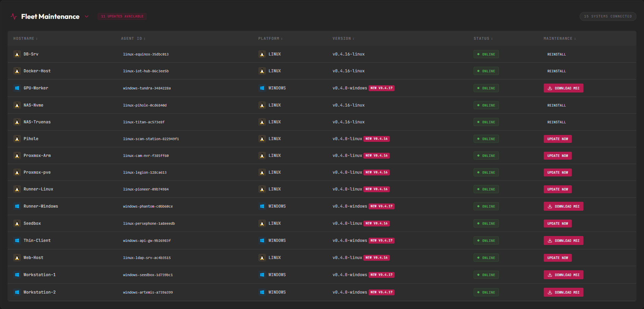The image size is (644, 309).
Task: Click the Windows platform icon in Thin-Client row
Action: pos(262,240)
